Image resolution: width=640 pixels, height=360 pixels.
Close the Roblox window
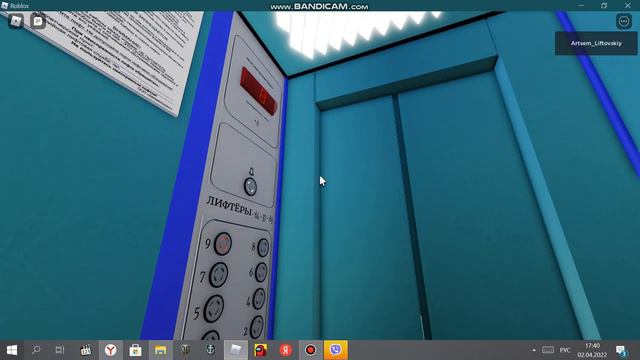(x=628, y=5)
